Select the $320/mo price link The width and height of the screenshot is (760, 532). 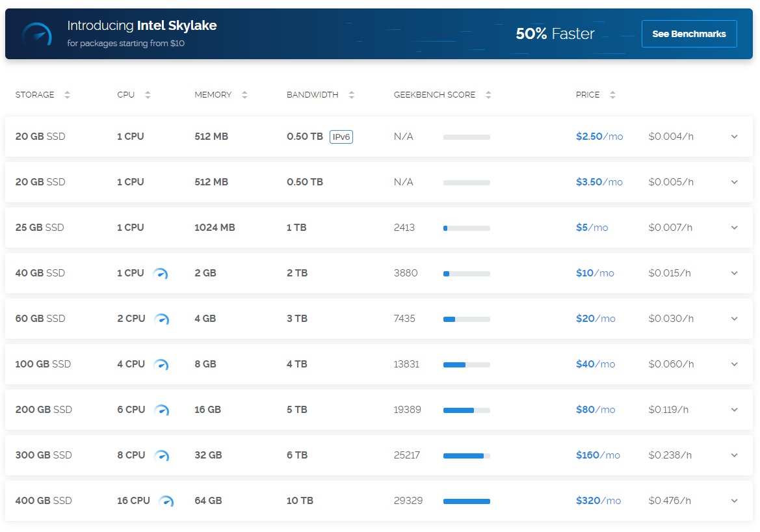598,501
